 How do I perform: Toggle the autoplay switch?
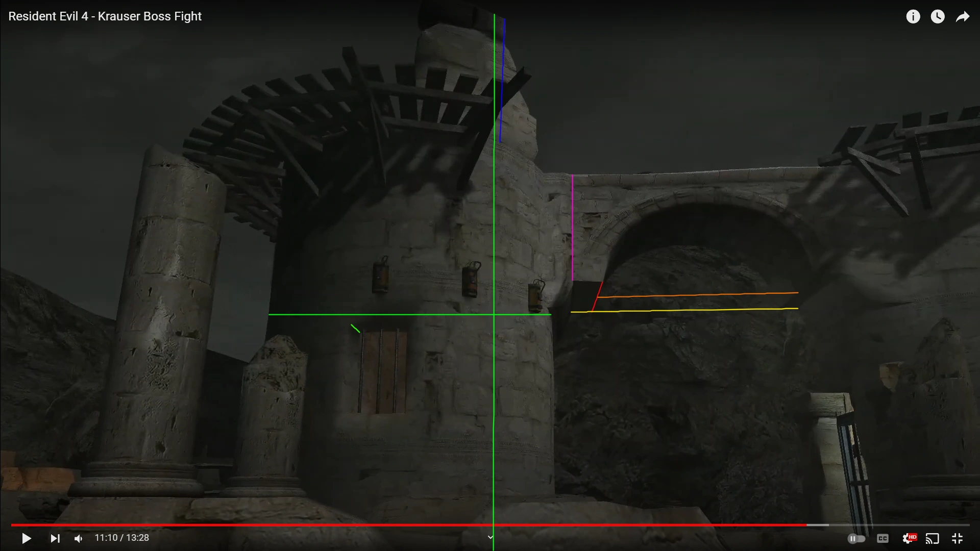coord(856,538)
